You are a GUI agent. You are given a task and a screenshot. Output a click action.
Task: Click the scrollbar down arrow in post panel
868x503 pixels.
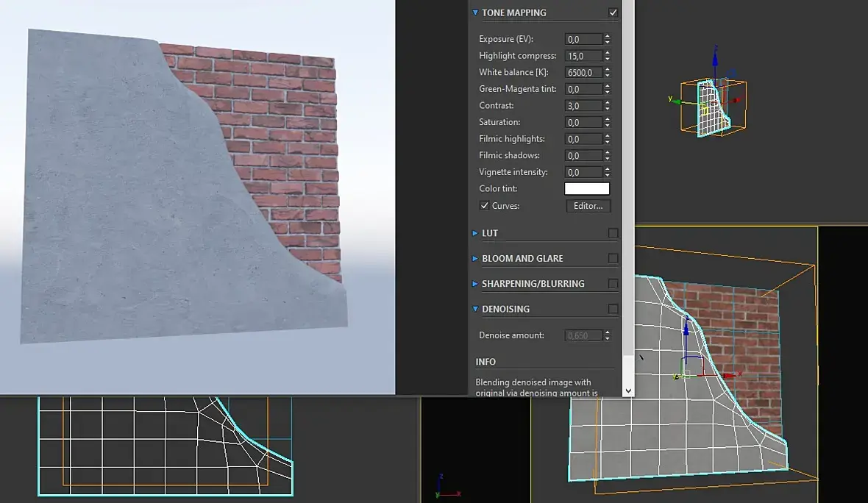628,390
